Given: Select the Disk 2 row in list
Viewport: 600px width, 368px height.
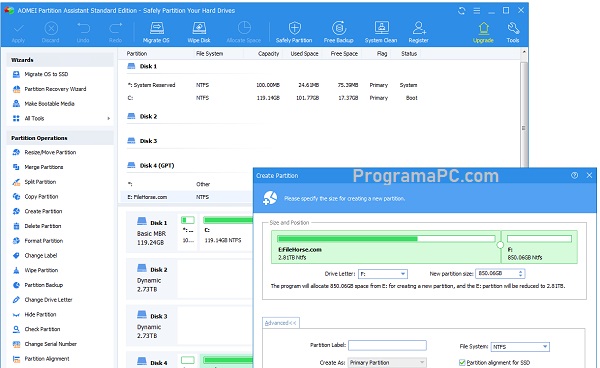Looking at the screenshot, I should (142, 116).
